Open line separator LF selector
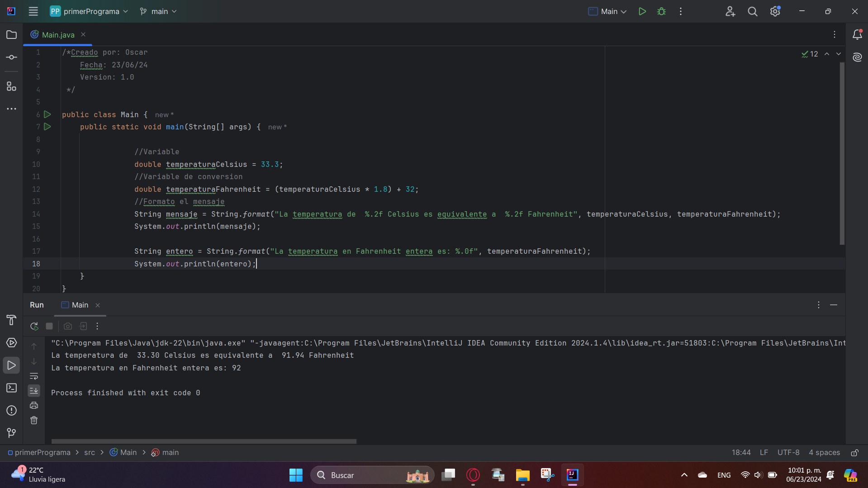 coord(764,453)
